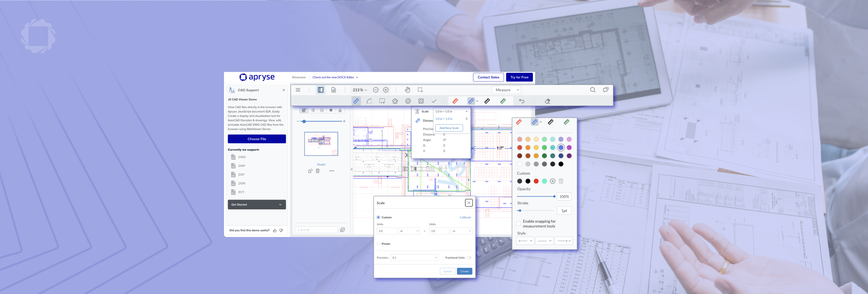Open the Signatures panel tab icon
Viewport: 868px width, 294px height.
[x=340, y=110]
